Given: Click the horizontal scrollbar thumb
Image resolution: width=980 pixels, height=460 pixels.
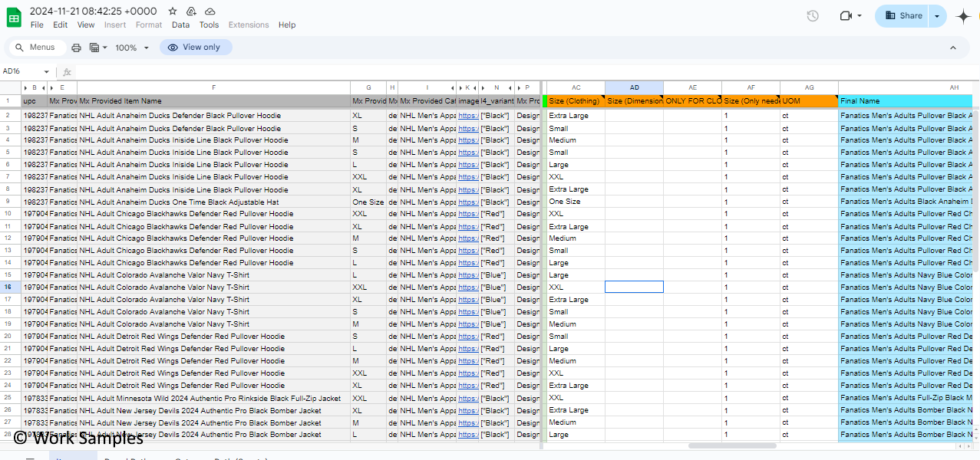Looking at the screenshot, I should click(732, 445).
